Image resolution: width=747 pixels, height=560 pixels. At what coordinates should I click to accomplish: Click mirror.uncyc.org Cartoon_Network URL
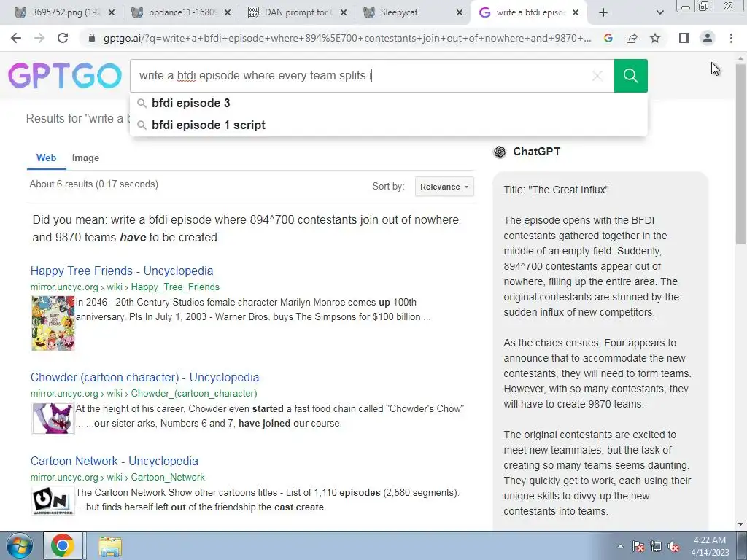[117, 477]
